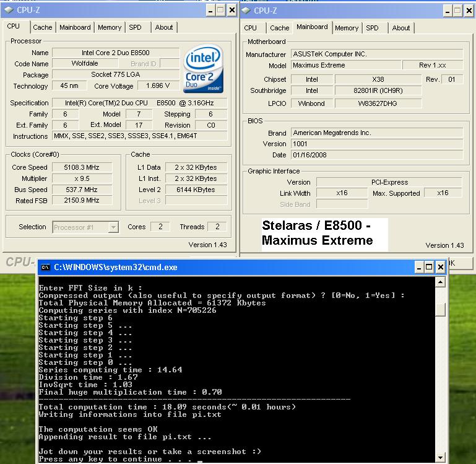Click the Code Name value Wolfdale

[x=85, y=64]
